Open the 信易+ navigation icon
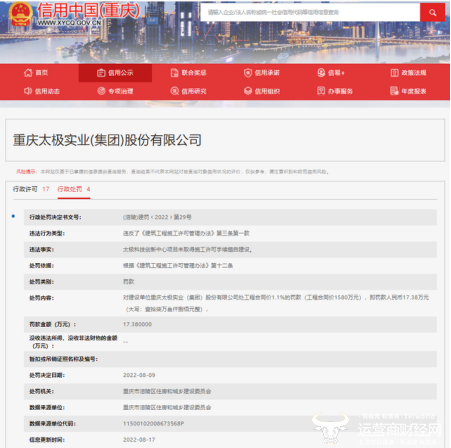 tap(321, 73)
